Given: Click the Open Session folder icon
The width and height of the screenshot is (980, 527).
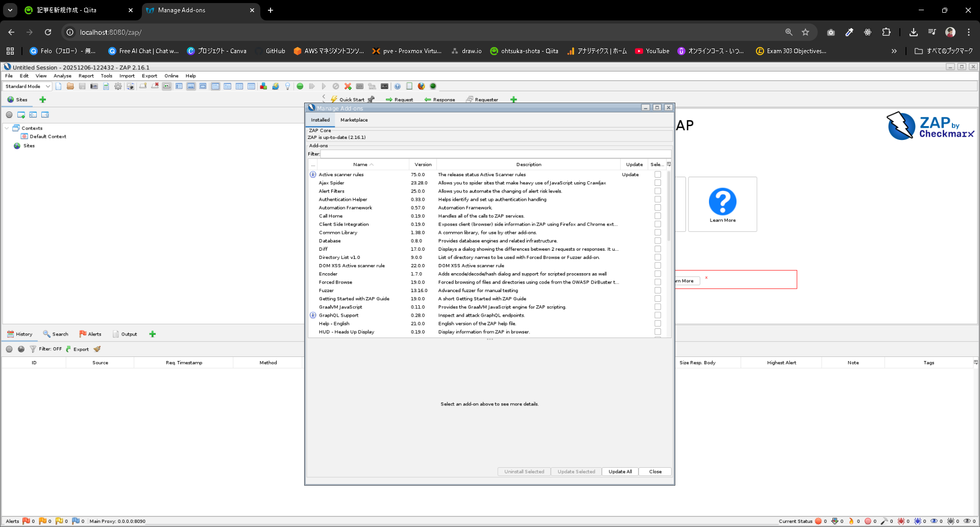Looking at the screenshot, I should [70, 86].
